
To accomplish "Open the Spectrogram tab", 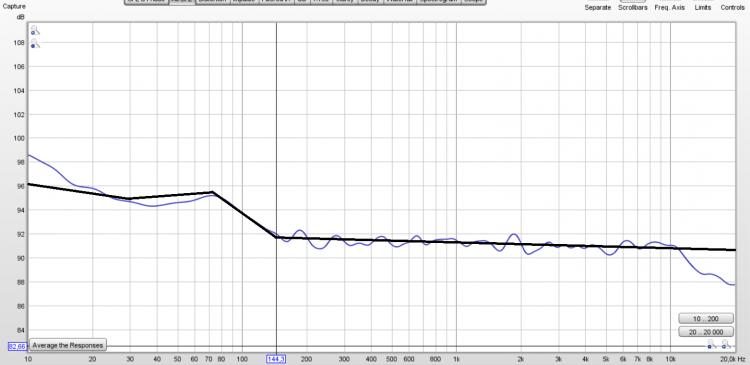I will pyautogui.click(x=439, y=1).
